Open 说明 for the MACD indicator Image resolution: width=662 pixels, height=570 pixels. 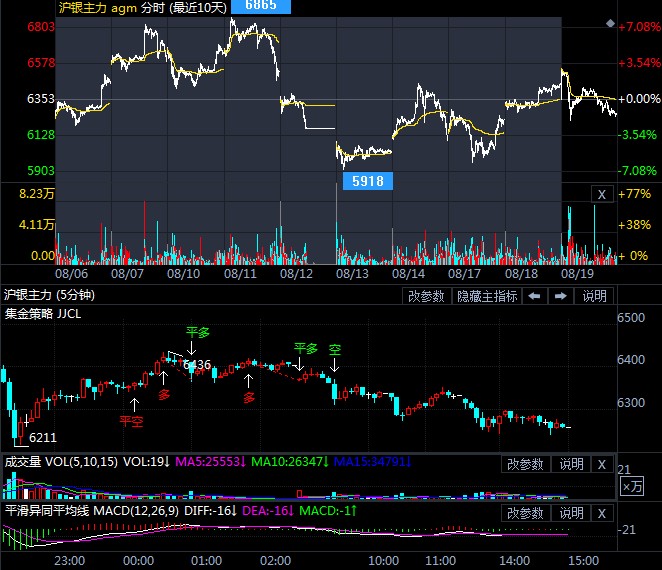point(571,513)
